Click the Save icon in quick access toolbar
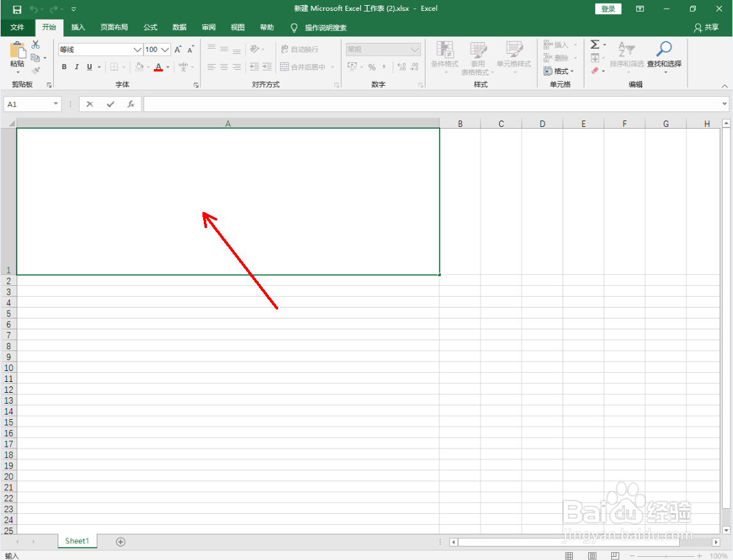The image size is (733, 560). 17,10
